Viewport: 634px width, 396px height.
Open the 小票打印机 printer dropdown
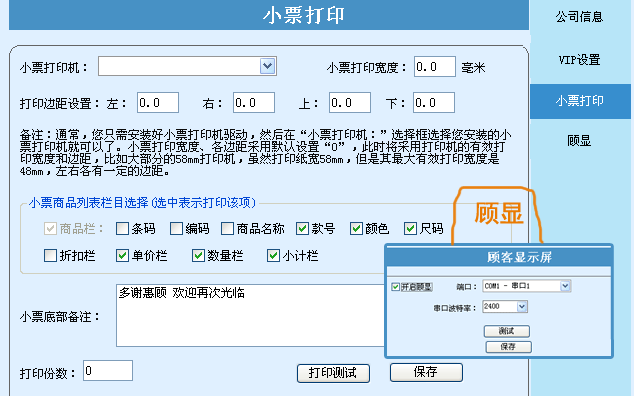coord(187,66)
